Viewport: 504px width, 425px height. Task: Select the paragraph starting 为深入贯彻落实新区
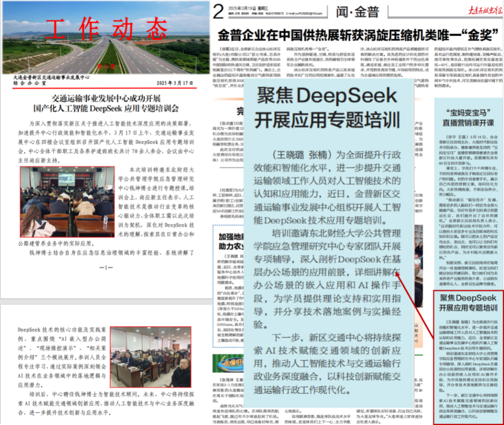pos(106,142)
